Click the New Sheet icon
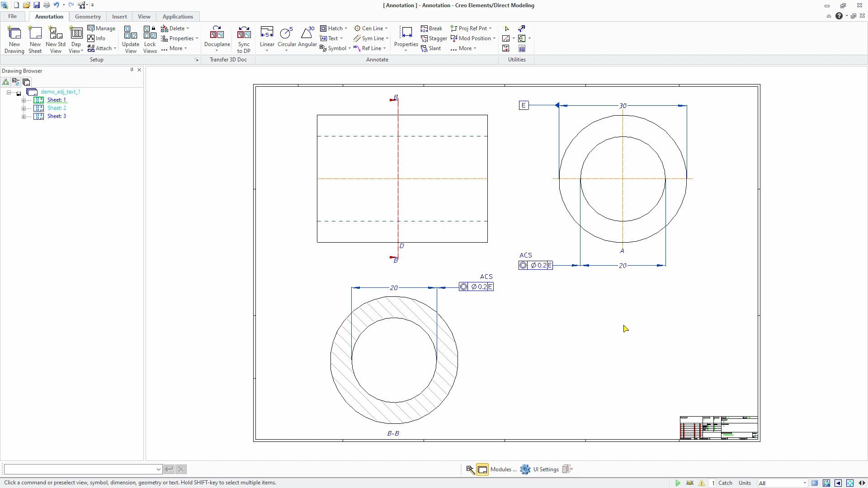Image resolution: width=868 pixels, height=488 pixels. [x=35, y=39]
